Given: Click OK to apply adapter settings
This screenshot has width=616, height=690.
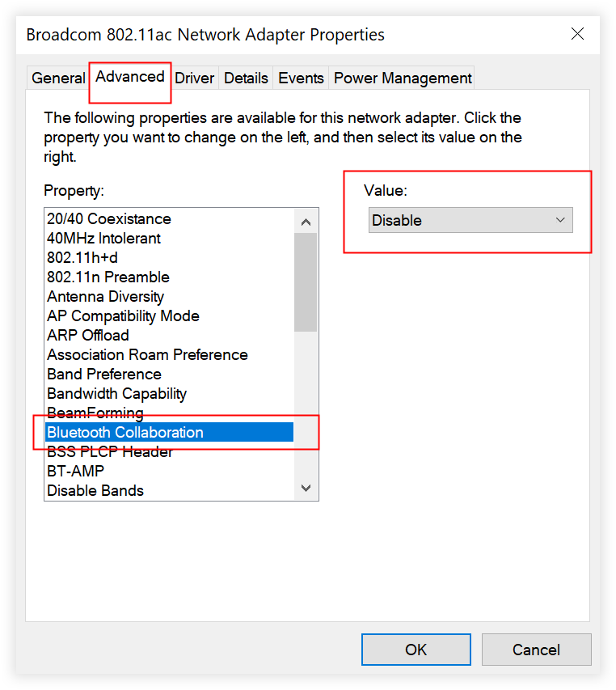Looking at the screenshot, I should point(416,650).
